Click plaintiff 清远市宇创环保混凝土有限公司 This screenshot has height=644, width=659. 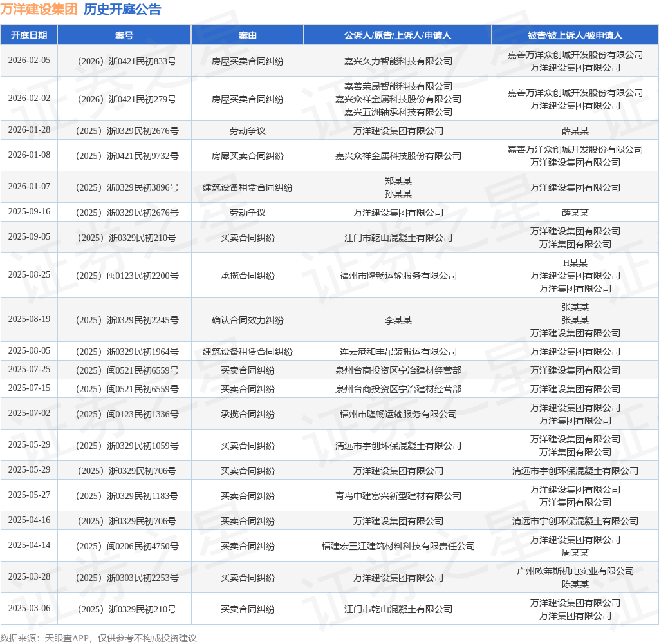tap(398, 446)
